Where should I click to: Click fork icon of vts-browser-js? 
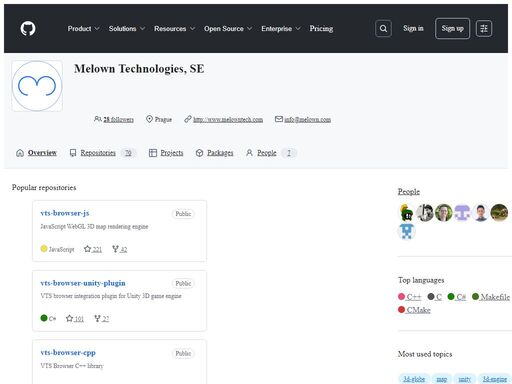(115, 249)
